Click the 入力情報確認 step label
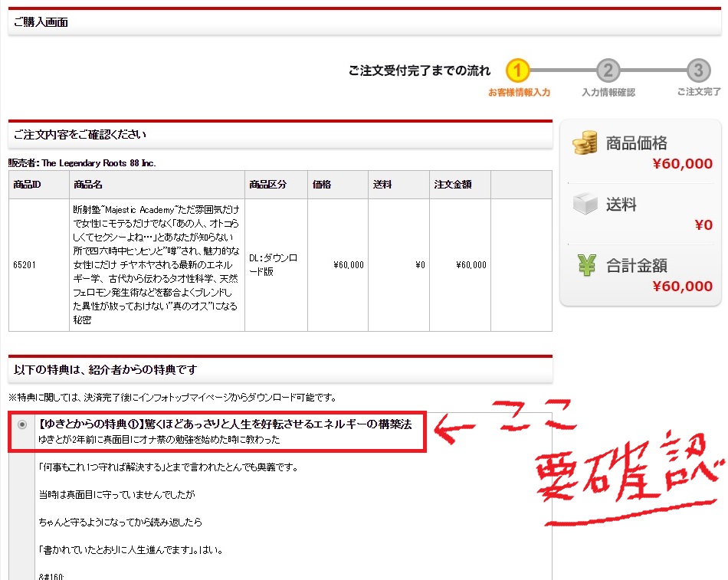The height and width of the screenshot is (580, 728). [x=608, y=93]
